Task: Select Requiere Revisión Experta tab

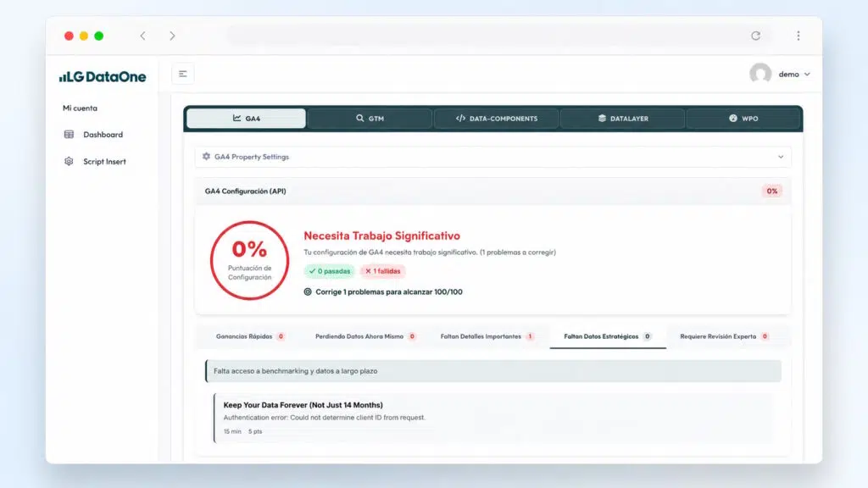Action: pyautogui.click(x=724, y=336)
